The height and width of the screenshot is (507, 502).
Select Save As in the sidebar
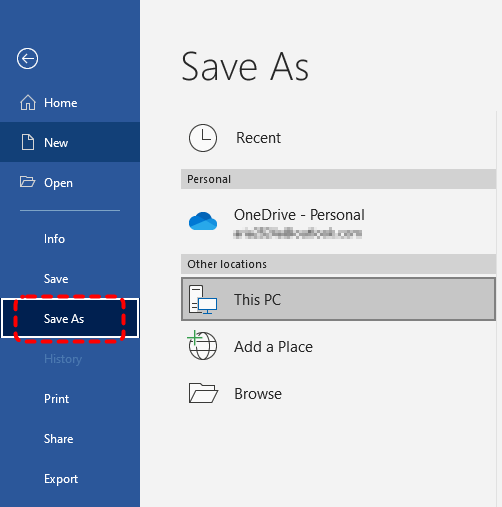[x=70, y=319]
